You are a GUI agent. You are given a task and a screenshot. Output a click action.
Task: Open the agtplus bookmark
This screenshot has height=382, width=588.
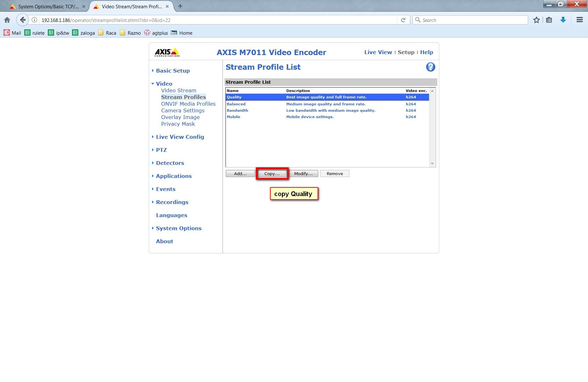(156, 33)
